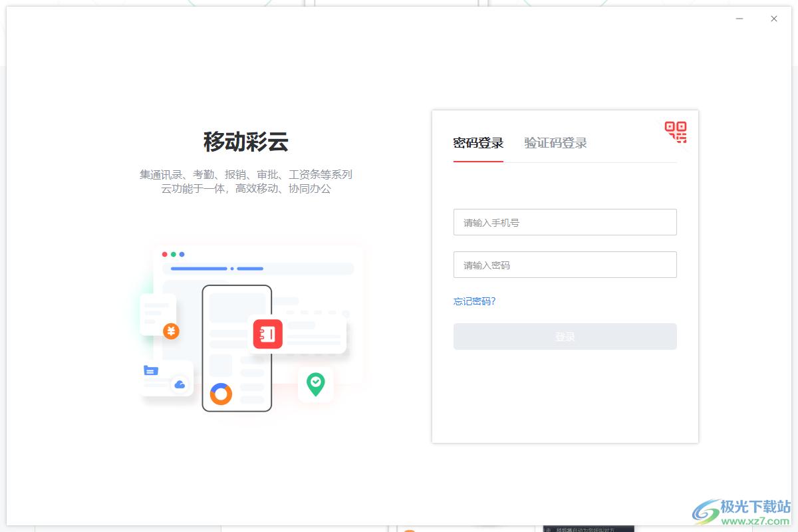Switch to QR code login

676,132
